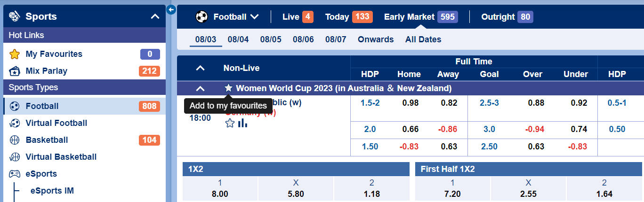Click the My Favourites star icon

(x=15, y=54)
